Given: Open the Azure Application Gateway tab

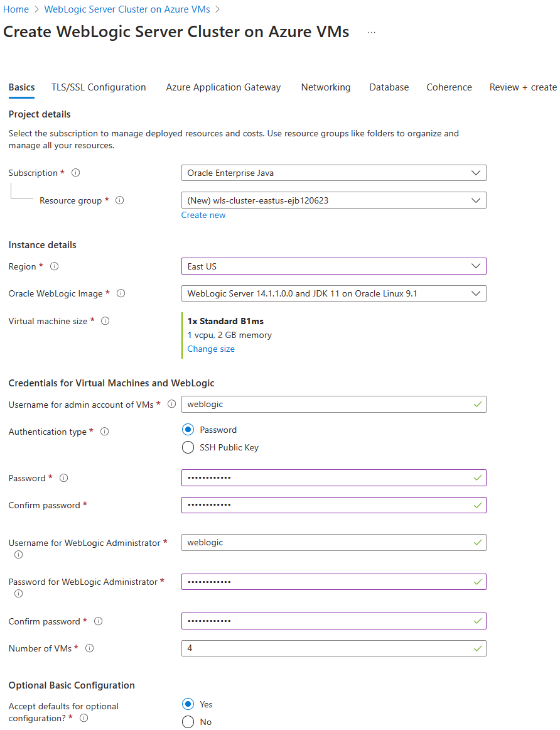Looking at the screenshot, I should pos(223,87).
